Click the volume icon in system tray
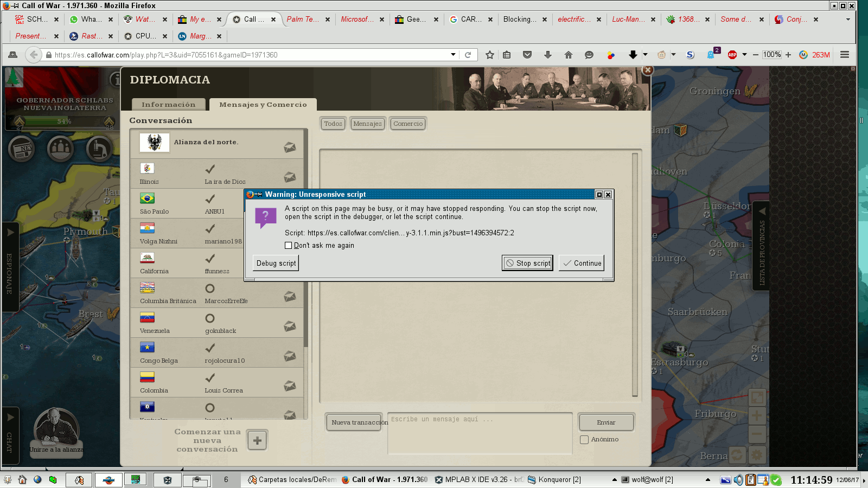868x488 pixels. [738, 480]
